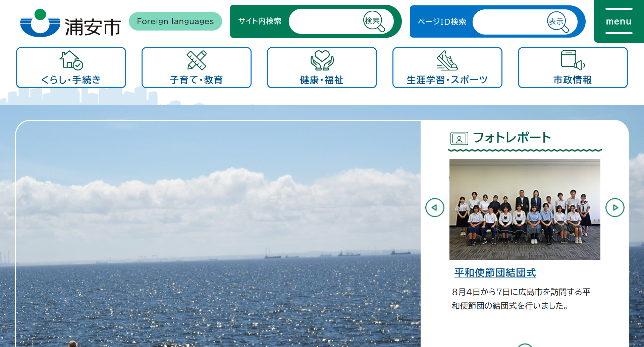The height and width of the screenshot is (347, 644).
Task: Open the Foreign languages page
Action: click(x=175, y=21)
